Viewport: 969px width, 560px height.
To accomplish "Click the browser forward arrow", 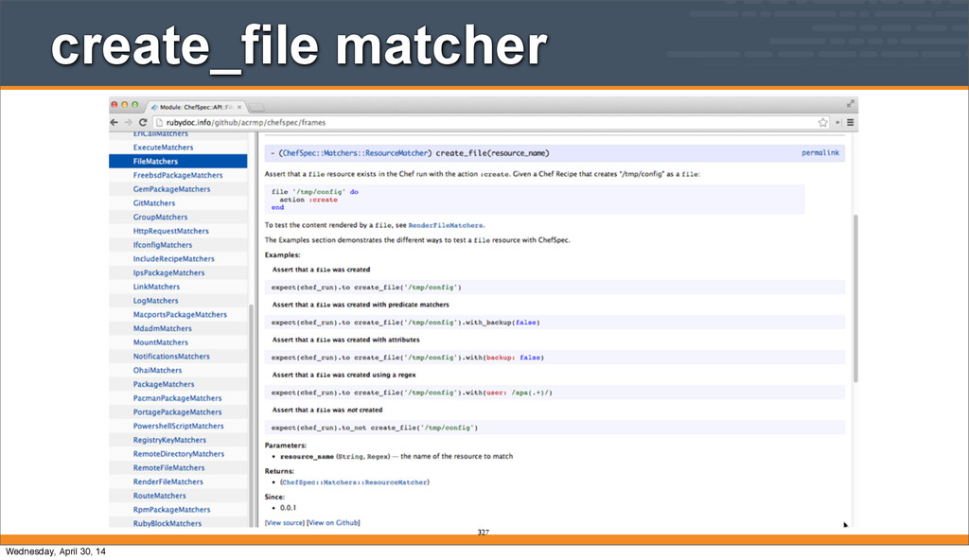I will coord(128,122).
